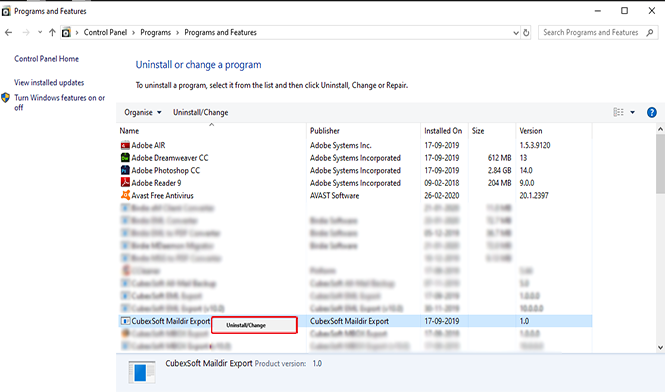Close the Programs and Features window
Screen dimensions: 665x392
click(x=652, y=11)
